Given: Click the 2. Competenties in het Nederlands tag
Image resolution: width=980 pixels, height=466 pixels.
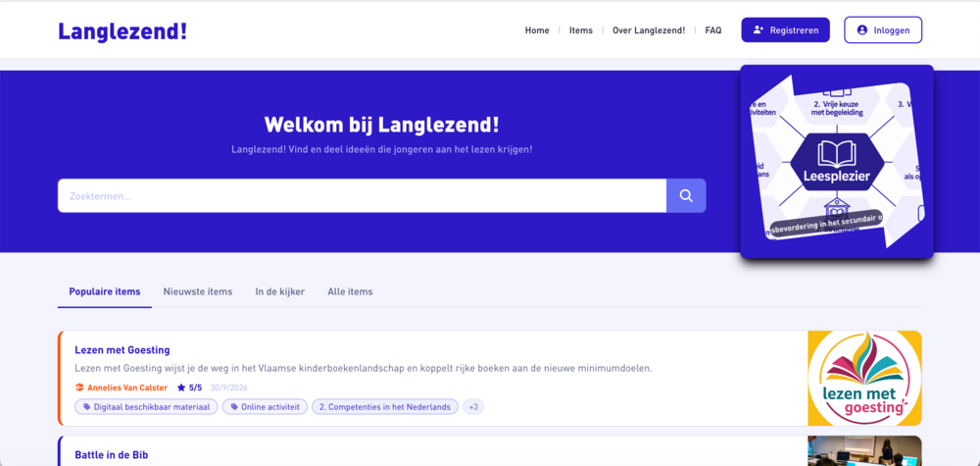Looking at the screenshot, I should click(385, 406).
